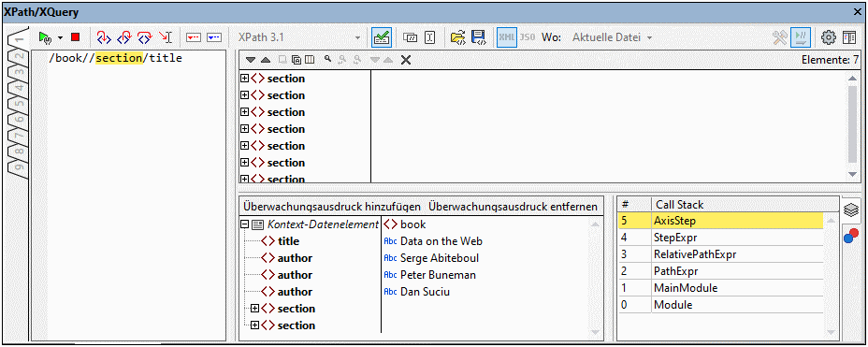
Task: Toggle the red breakpoint icon
Action: [x=194, y=37]
